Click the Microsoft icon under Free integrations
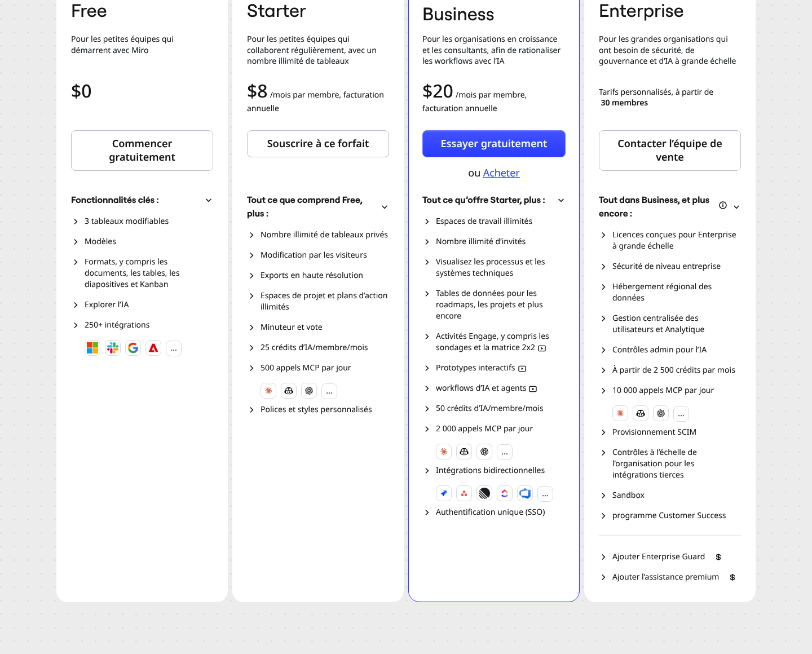 pyautogui.click(x=92, y=348)
